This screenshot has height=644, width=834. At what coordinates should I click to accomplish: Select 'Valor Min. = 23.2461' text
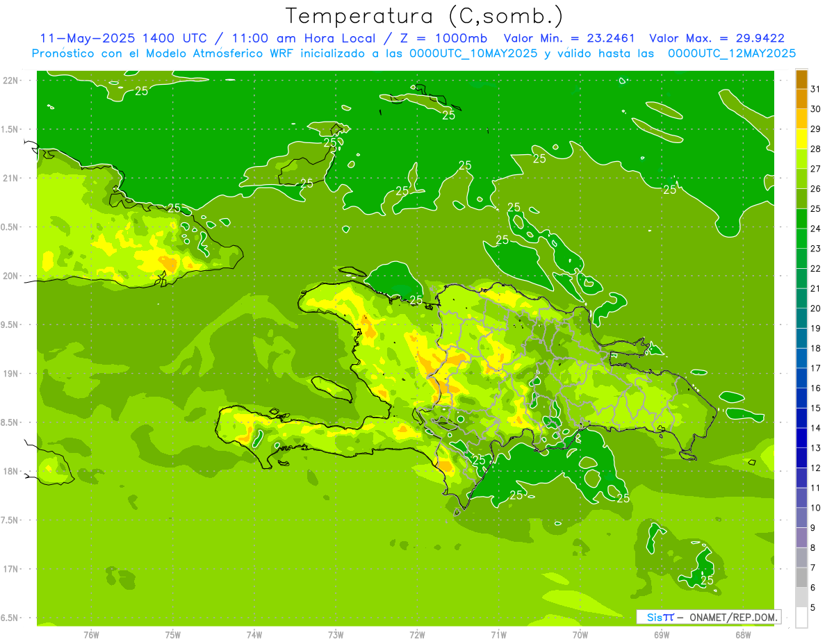coord(570,38)
